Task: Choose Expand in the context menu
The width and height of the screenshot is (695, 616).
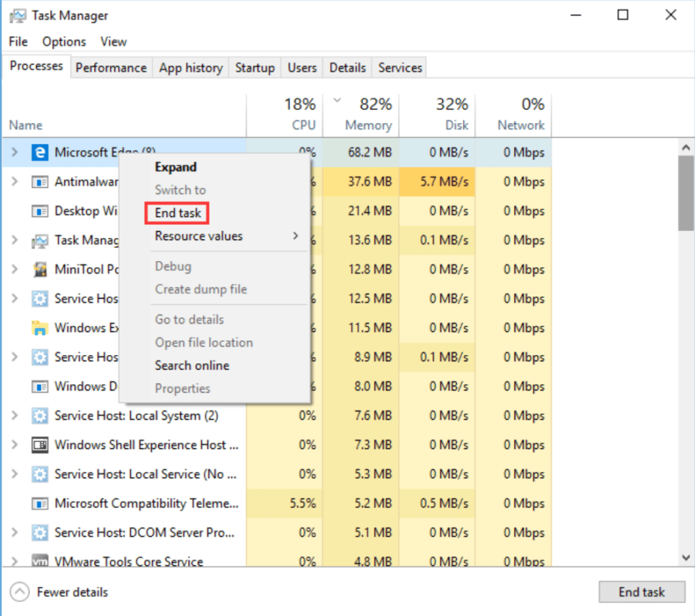Action: coord(176,167)
